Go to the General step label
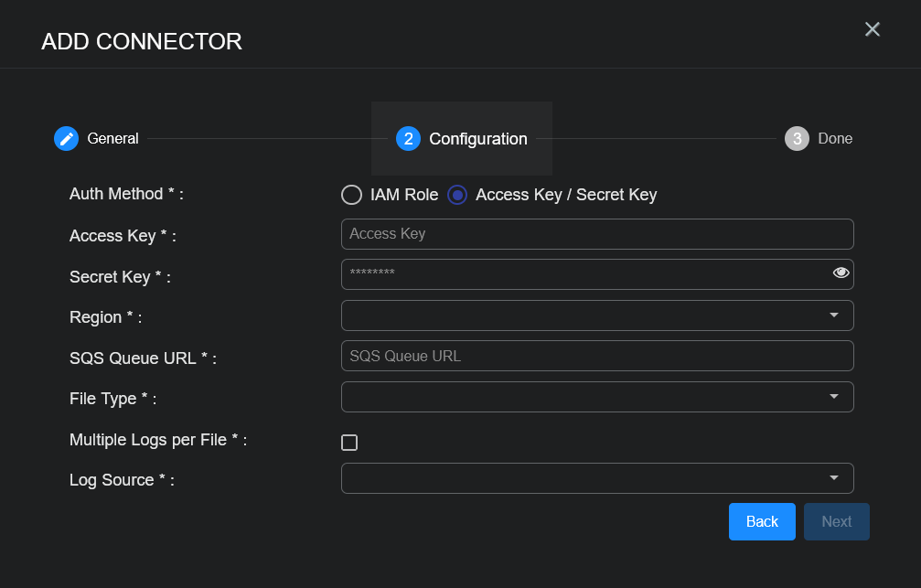This screenshot has width=921, height=588. point(112,139)
